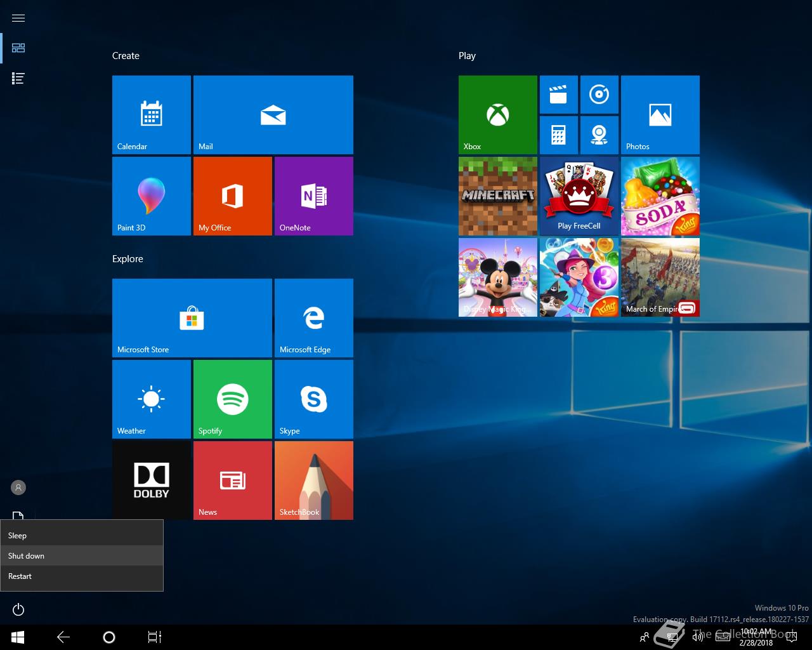812x650 pixels.
Task: Open March of Empires tile
Action: [x=660, y=277]
